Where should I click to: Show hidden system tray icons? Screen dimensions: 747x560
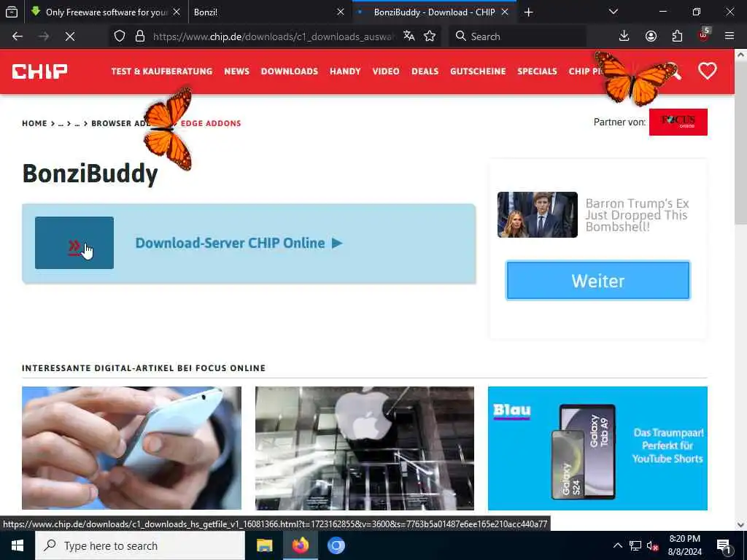(x=617, y=545)
